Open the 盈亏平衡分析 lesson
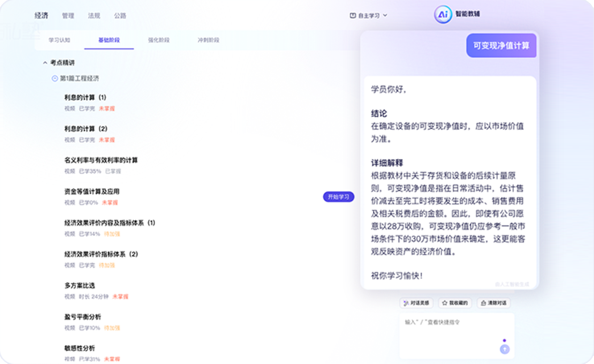The width and height of the screenshot is (594, 364). coord(82,317)
